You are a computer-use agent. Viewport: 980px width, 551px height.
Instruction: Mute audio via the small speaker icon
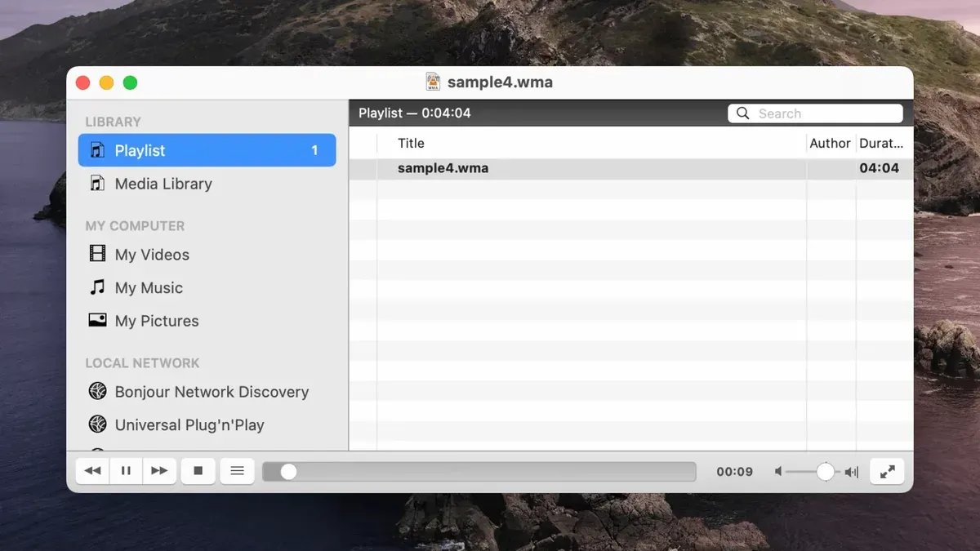pyautogui.click(x=778, y=472)
